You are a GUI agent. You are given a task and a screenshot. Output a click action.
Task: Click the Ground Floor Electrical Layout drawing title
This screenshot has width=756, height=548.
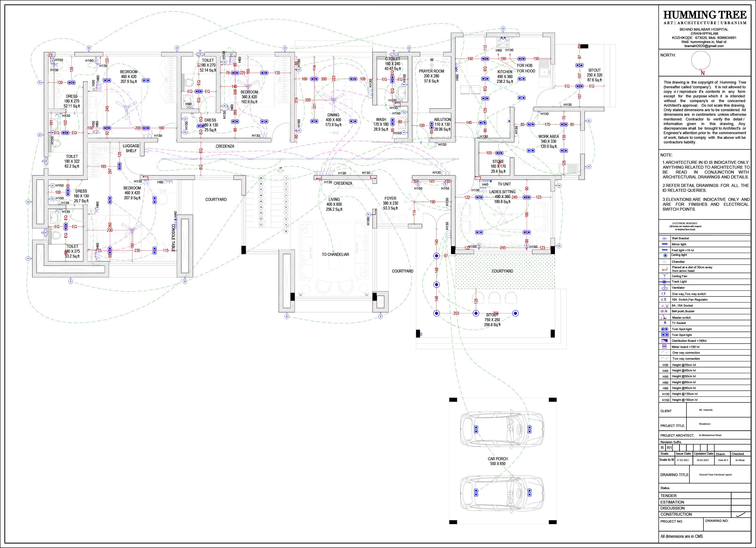point(715,474)
